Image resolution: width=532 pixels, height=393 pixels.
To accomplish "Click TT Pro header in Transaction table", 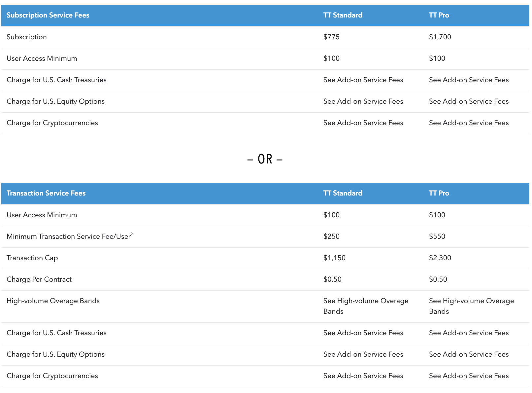I will pos(439,193).
